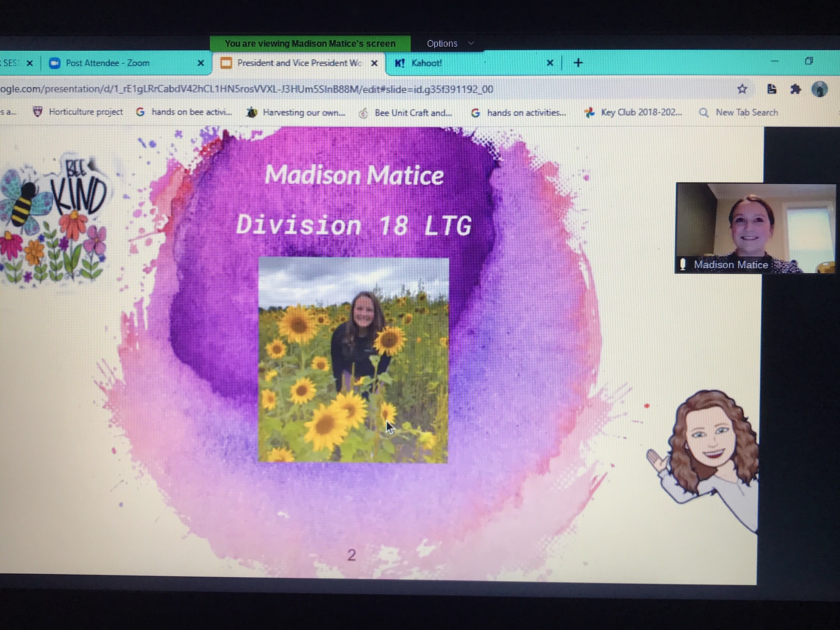This screenshot has width=840, height=630.
Task: Click the bee icon on the Harvesting bookmark
Action: pos(251,112)
